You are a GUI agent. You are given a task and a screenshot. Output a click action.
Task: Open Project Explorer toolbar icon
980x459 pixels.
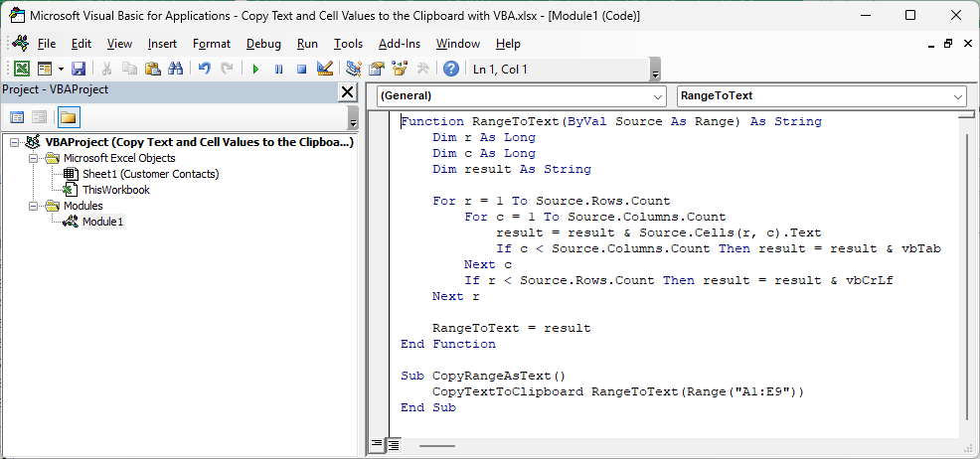click(353, 69)
